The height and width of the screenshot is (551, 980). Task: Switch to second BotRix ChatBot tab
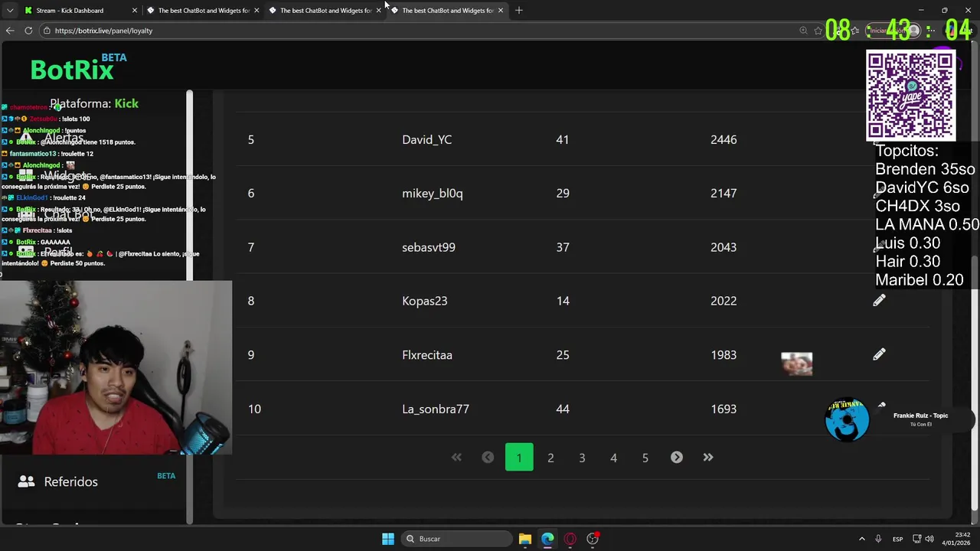[x=203, y=10]
